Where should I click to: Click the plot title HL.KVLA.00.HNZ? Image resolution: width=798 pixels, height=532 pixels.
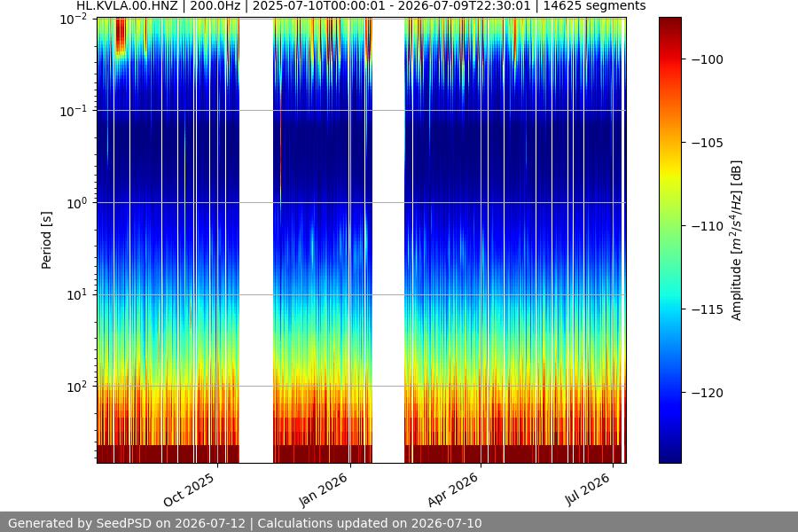pos(361,6)
